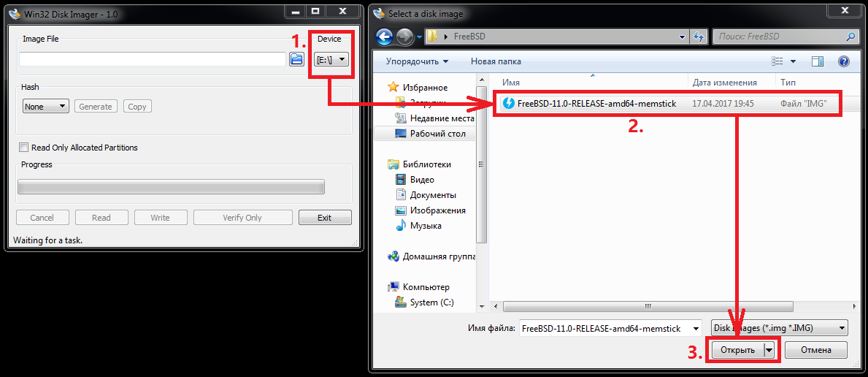Click the Поиск: FreeBSD search field

[x=784, y=37]
